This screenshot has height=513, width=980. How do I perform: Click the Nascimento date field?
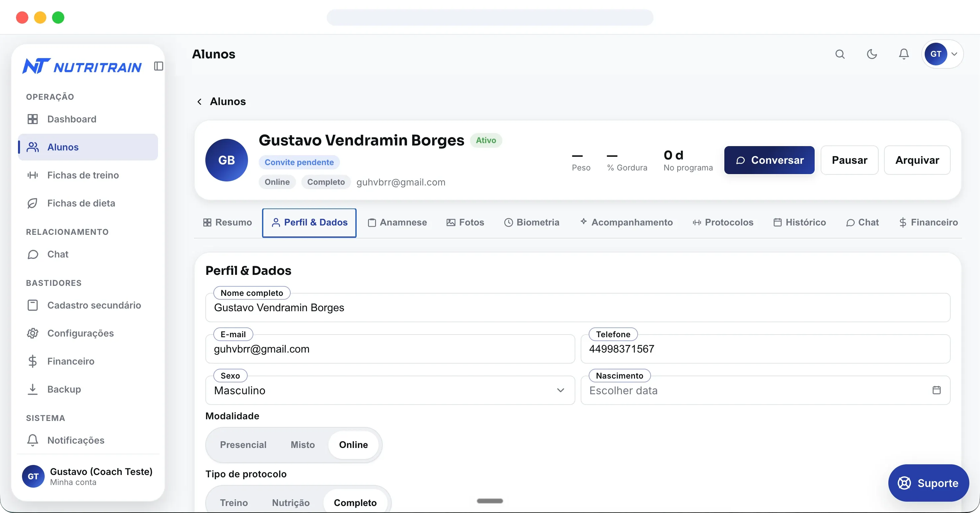[765, 391]
